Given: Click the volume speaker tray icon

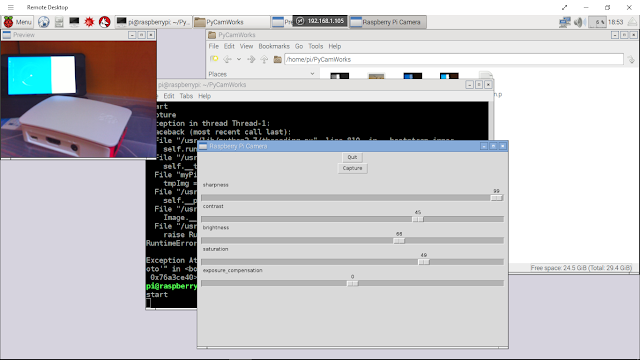Looking at the screenshot, I should click(x=578, y=22).
